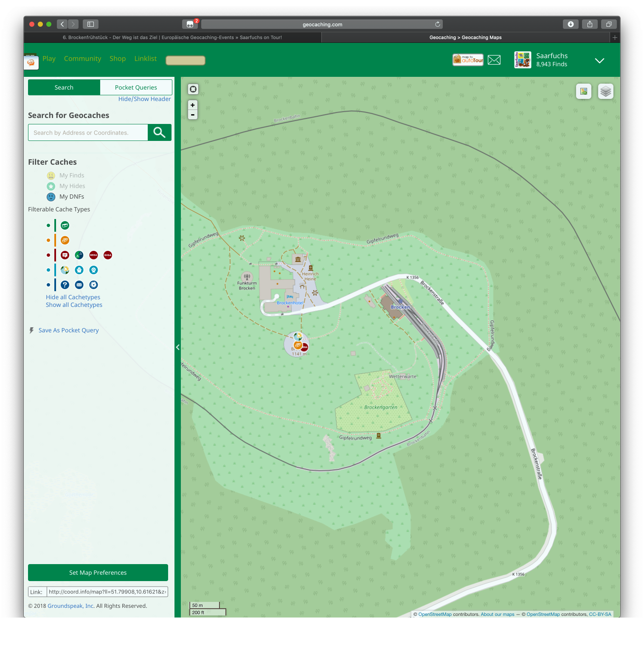
Task: Toggle the Giga-Event cache filter
Action: pyautogui.click(x=108, y=255)
